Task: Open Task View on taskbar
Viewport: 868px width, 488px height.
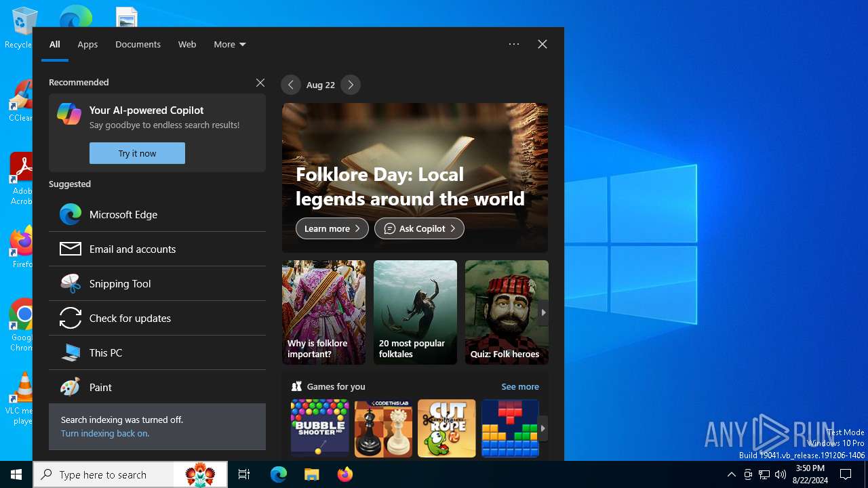Action: pyautogui.click(x=244, y=474)
